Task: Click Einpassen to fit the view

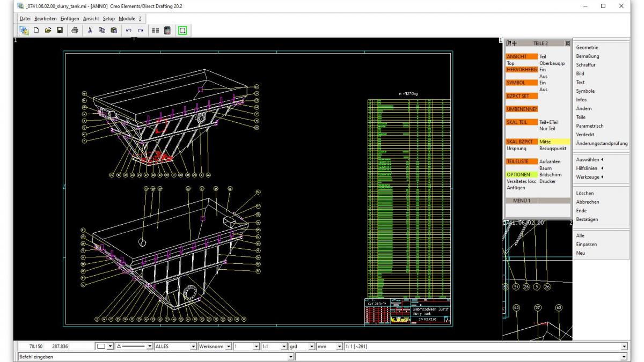Action: click(x=586, y=244)
